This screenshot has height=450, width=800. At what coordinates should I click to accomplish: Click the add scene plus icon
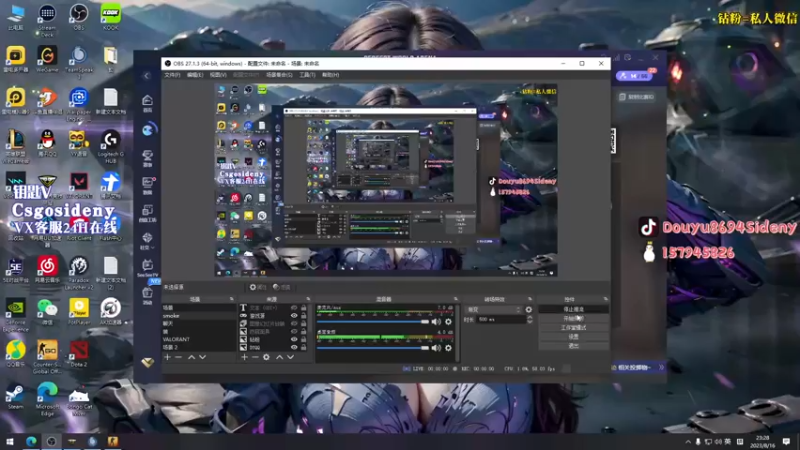167,357
